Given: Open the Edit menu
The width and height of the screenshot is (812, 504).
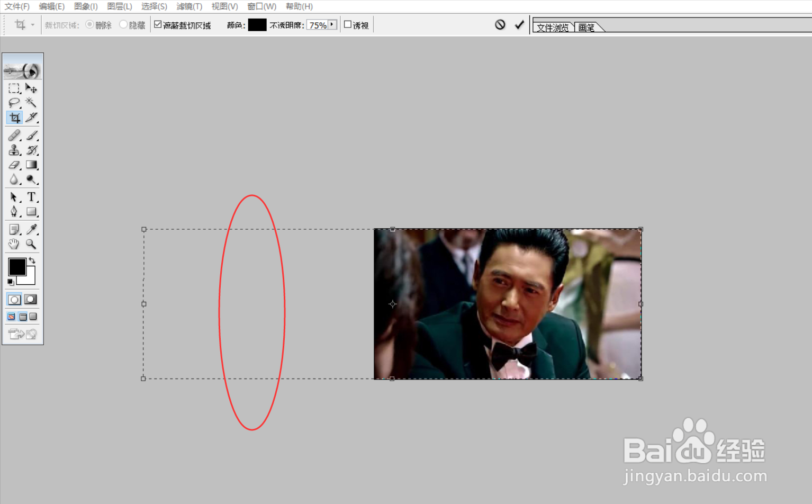Looking at the screenshot, I should click(52, 6).
